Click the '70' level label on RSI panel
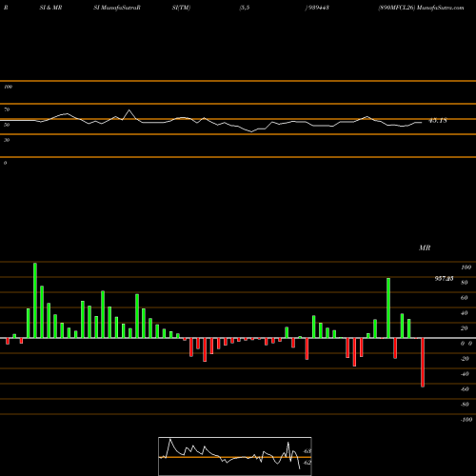 tap(7, 109)
